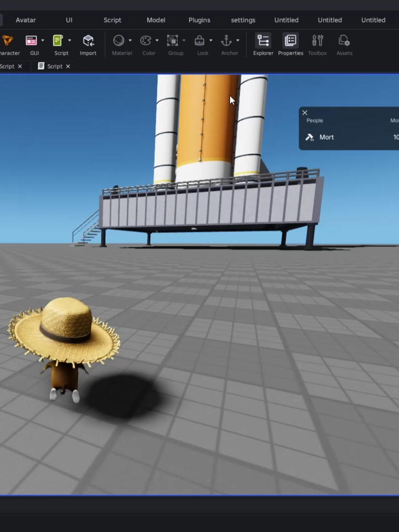Click the Mort player row
The image size is (399, 532).
pos(349,137)
